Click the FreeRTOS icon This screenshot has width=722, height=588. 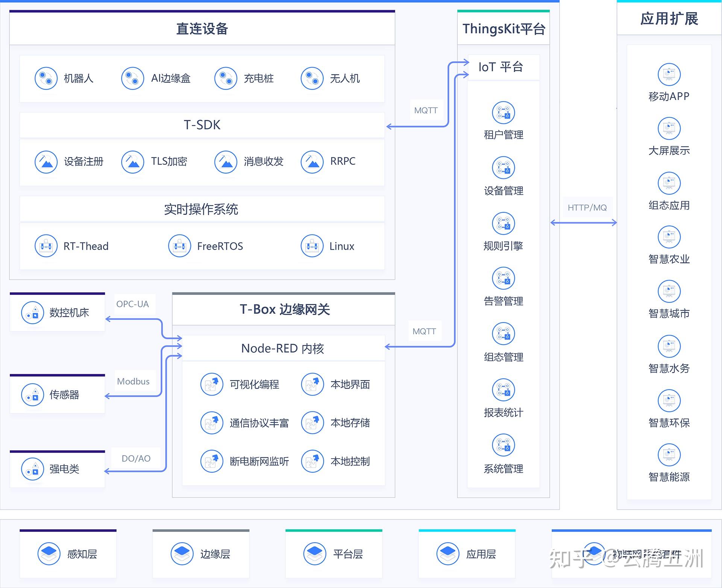point(179,246)
